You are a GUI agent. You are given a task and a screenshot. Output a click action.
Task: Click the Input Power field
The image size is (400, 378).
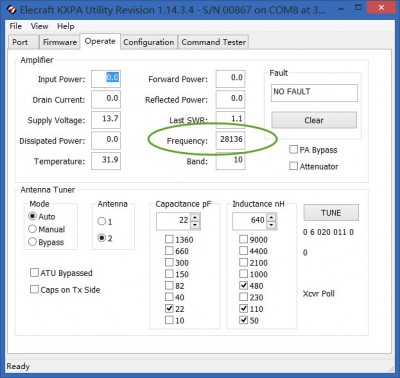point(106,79)
